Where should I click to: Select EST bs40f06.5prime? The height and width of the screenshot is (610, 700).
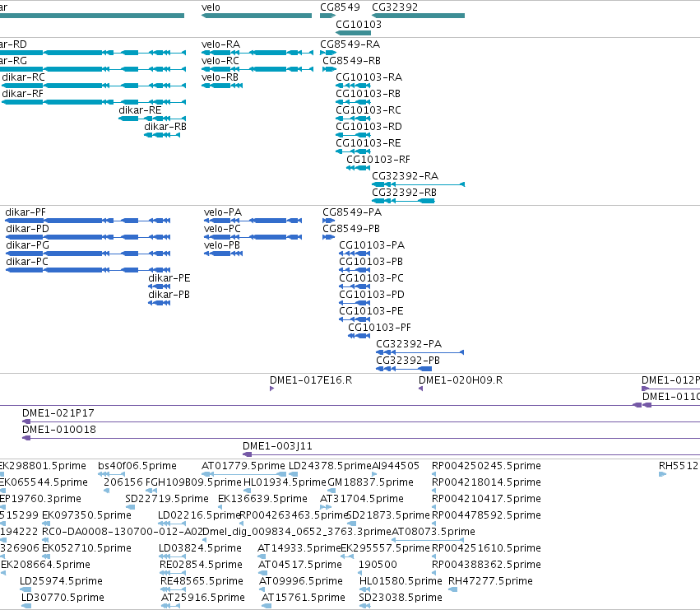tap(111, 474)
